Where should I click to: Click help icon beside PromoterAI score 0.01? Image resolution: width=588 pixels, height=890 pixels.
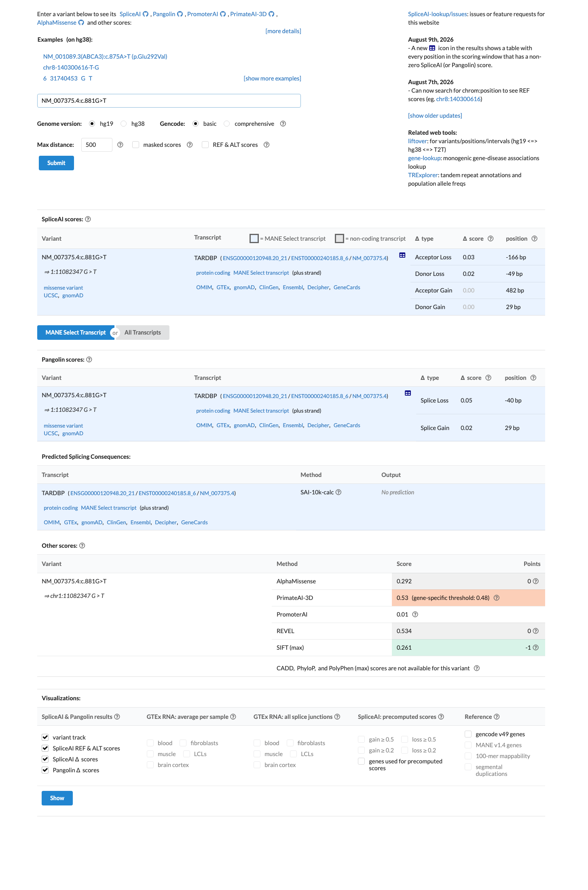click(415, 615)
